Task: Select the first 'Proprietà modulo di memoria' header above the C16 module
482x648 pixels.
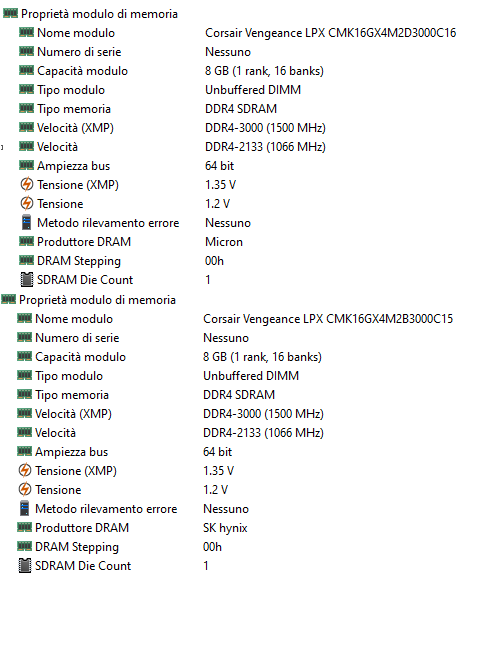Action: tap(99, 14)
